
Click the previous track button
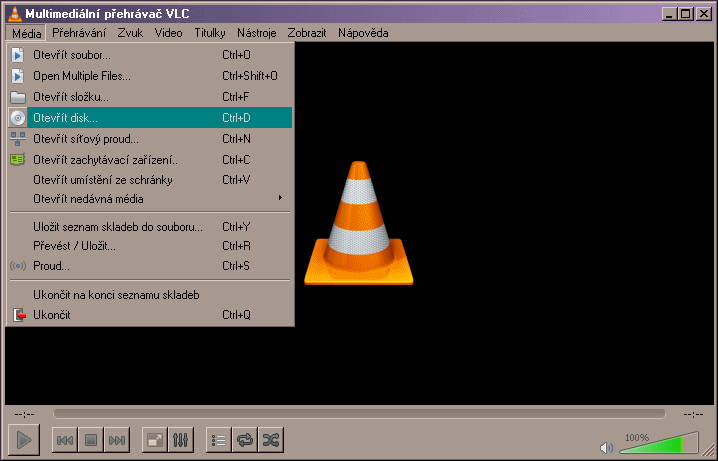(65, 440)
